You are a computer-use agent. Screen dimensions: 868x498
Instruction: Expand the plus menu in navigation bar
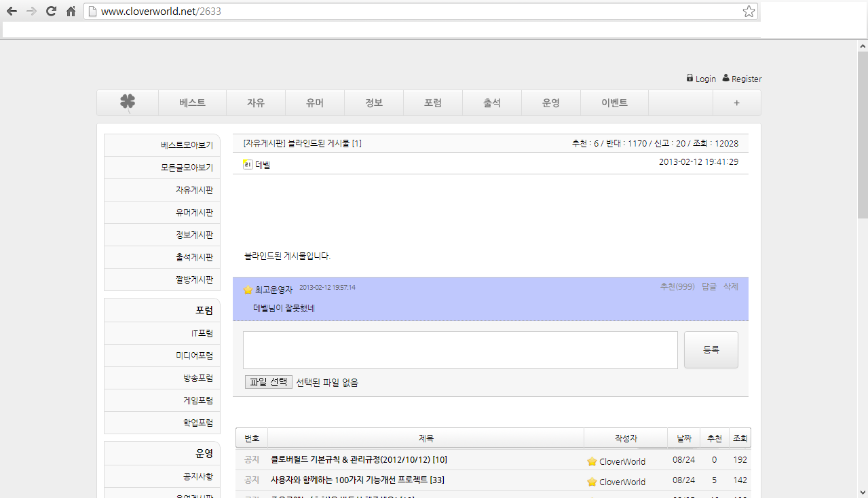[x=736, y=103]
